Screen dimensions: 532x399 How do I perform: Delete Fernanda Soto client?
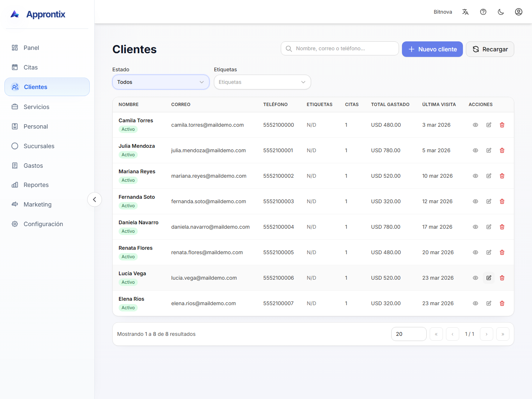(502, 201)
